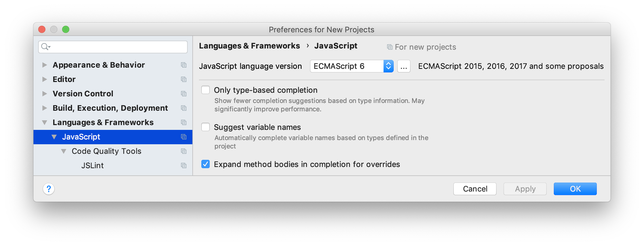Expand the Appearance & Behavior section
The image size is (644, 246).
point(45,65)
